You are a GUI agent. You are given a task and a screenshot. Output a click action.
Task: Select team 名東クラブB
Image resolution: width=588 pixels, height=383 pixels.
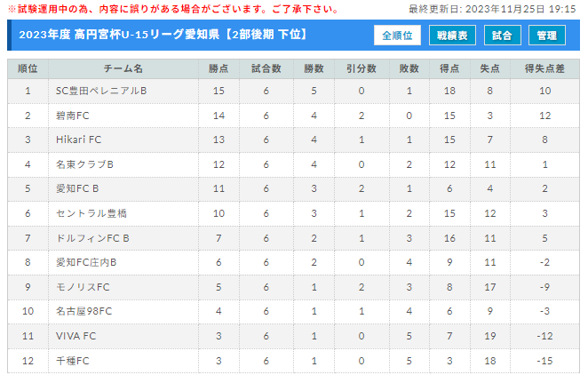click(x=84, y=164)
